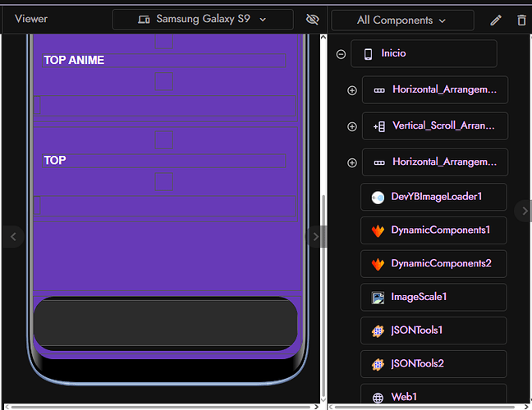Collapse the Inicio screen tree node

coord(341,54)
